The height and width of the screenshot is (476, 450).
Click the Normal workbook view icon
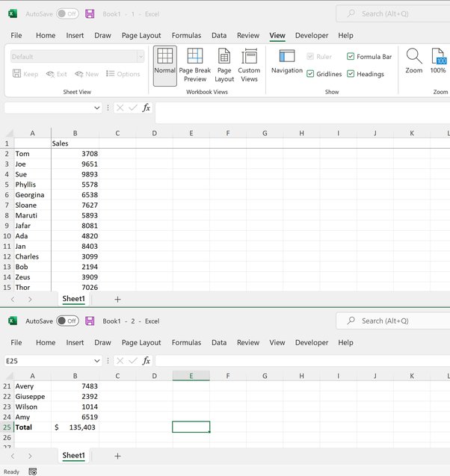coord(165,66)
